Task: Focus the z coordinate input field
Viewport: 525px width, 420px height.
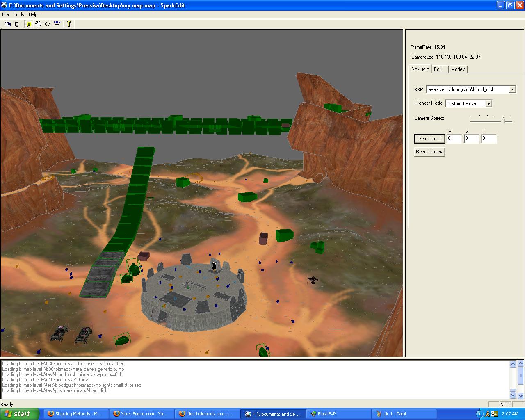Action: point(488,139)
